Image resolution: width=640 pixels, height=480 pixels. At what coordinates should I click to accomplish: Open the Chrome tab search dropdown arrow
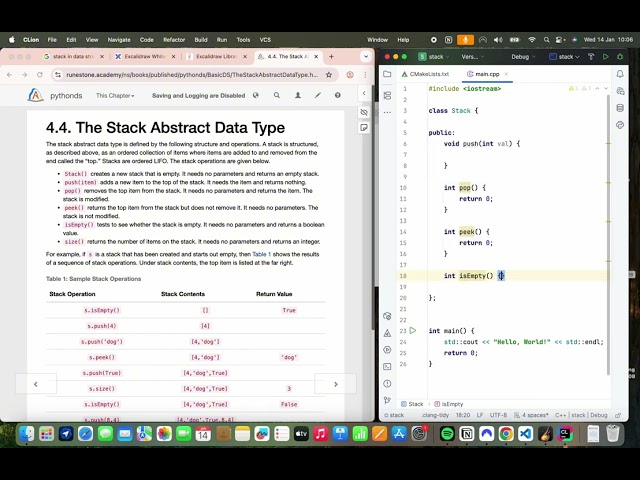point(366,57)
